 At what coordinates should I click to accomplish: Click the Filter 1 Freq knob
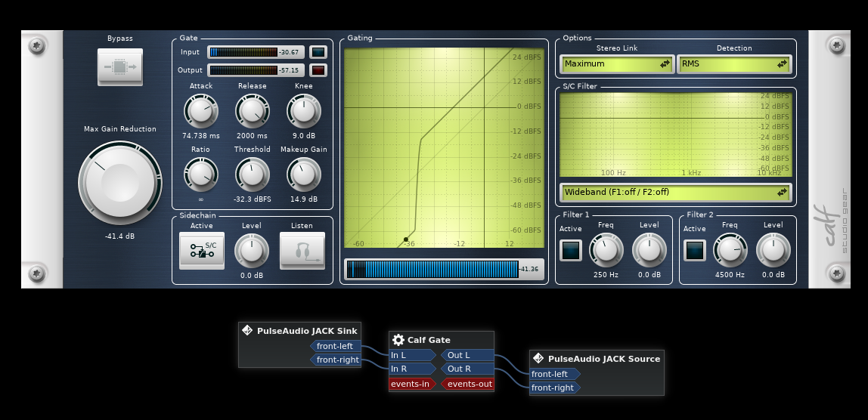point(606,249)
